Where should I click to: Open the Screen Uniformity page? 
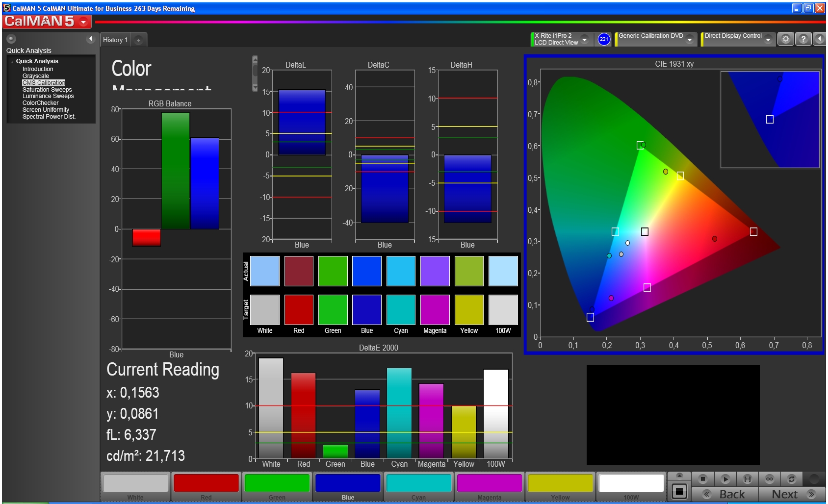pyautogui.click(x=46, y=110)
